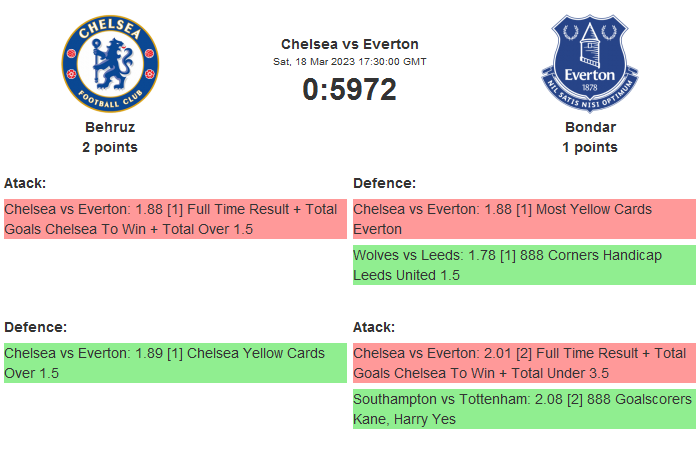The height and width of the screenshot is (460, 700).
Task: Click the Chelsea Football Club crest
Action: 110,64
